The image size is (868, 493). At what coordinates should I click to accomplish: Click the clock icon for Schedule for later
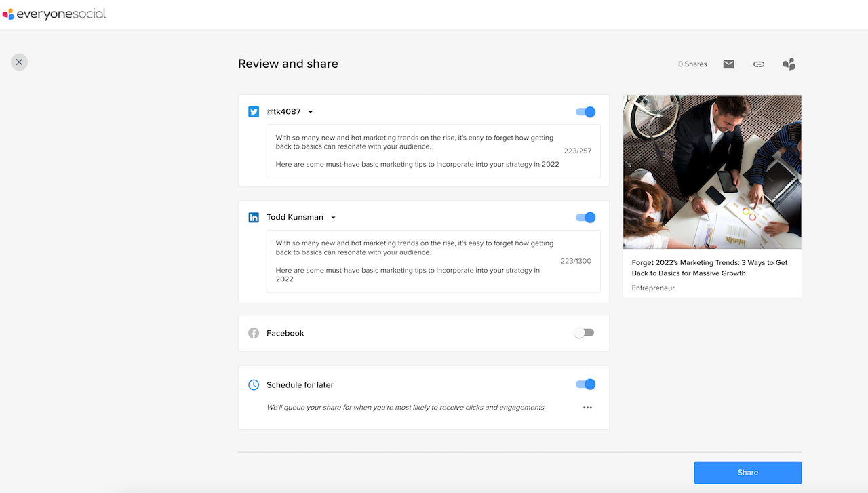pos(253,384)
